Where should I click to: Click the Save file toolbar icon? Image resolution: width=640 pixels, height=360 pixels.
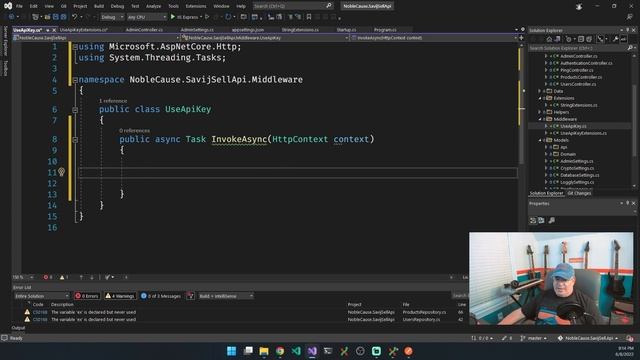click(x=56, y=17)
